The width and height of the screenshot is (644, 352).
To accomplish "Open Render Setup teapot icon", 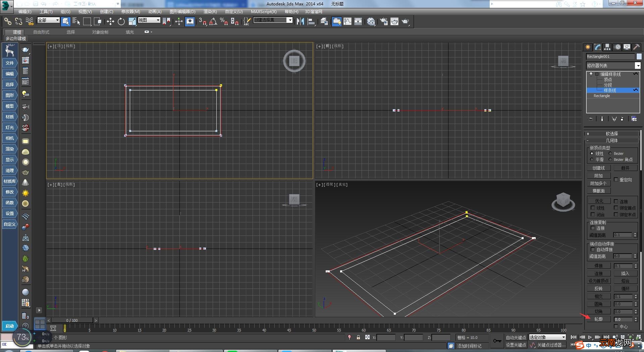I will tap(384, 21).
